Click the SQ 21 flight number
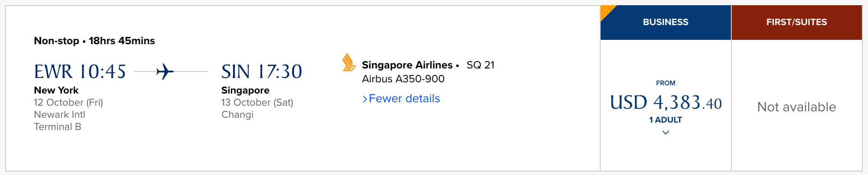 (x=480, y=65)
